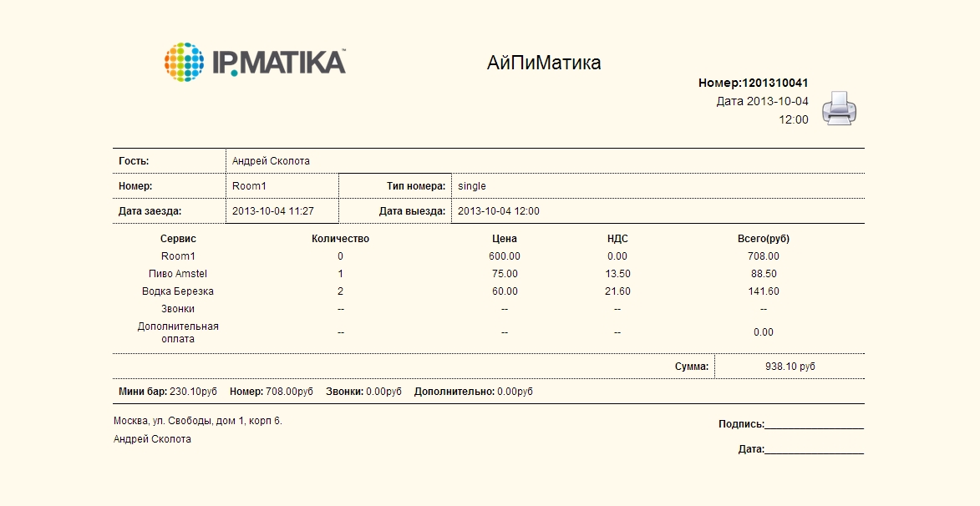The image size is (980, 506).
Task: Select the Пиво Amstel service row
Action: pyautogui.click(x=178, y=274)
